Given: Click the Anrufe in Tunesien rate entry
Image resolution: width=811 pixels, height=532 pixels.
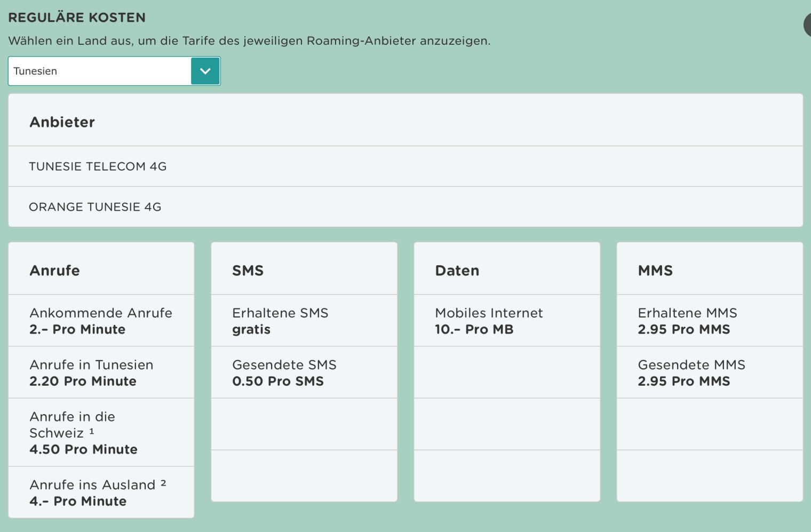Looking at the screenshot, I should tap(91, 372).
